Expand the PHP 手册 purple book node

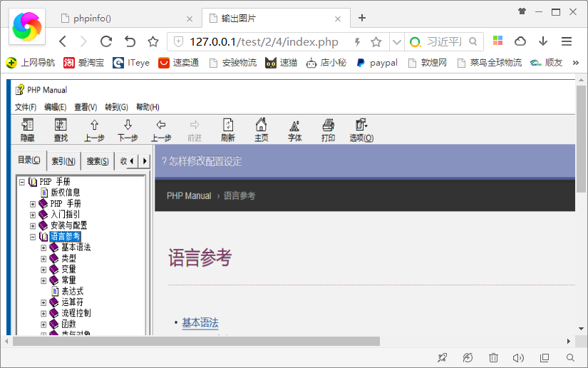tap(33, 204)
